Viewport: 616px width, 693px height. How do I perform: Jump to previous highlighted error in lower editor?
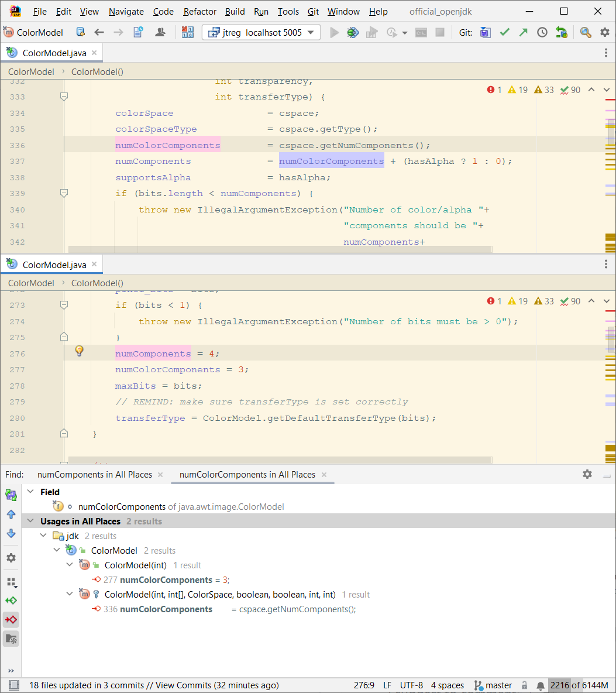pyautogui.click(x=591, y=301)
